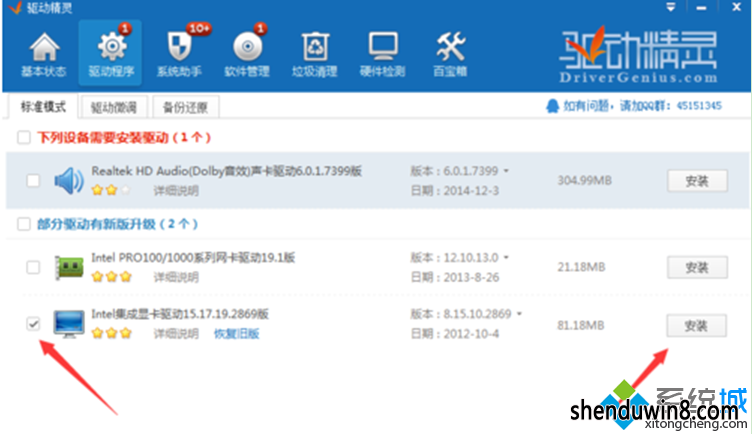
Task: Expand version dropdown 6.0.1.7399
Action: click(x=506, y=171)
